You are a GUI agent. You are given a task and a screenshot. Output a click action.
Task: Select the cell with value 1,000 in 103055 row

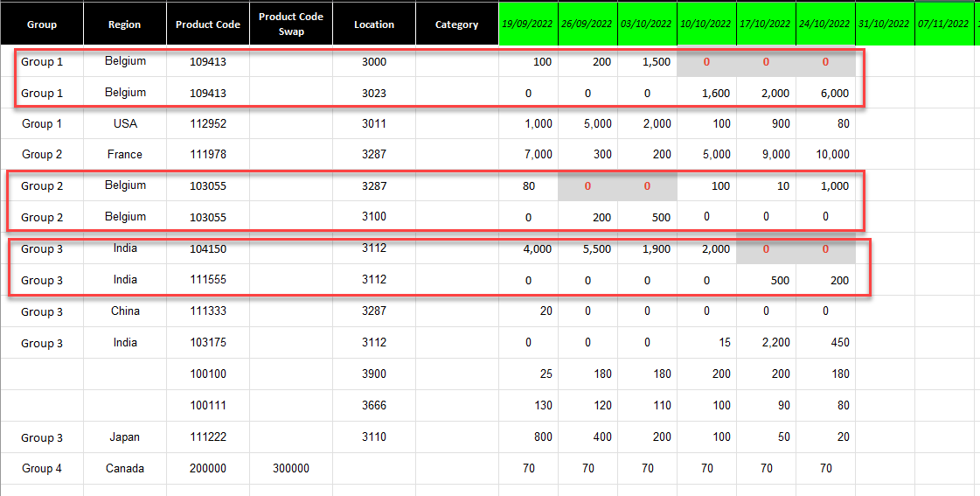tap(825, 185)
